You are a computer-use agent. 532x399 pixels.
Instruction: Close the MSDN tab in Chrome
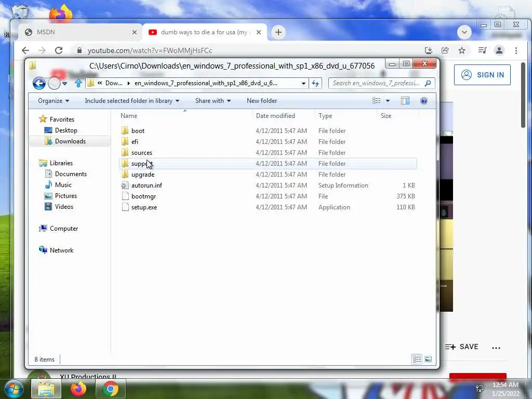[x=135, y=32]
